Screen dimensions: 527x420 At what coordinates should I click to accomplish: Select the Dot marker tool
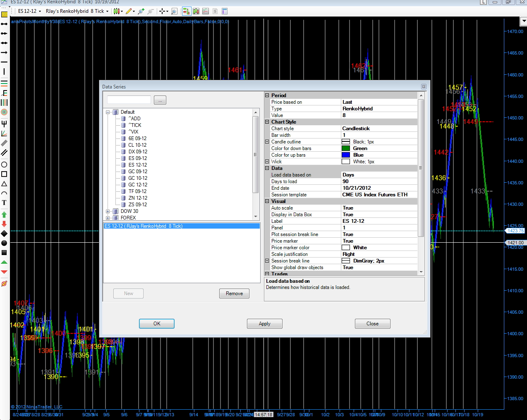4,243
